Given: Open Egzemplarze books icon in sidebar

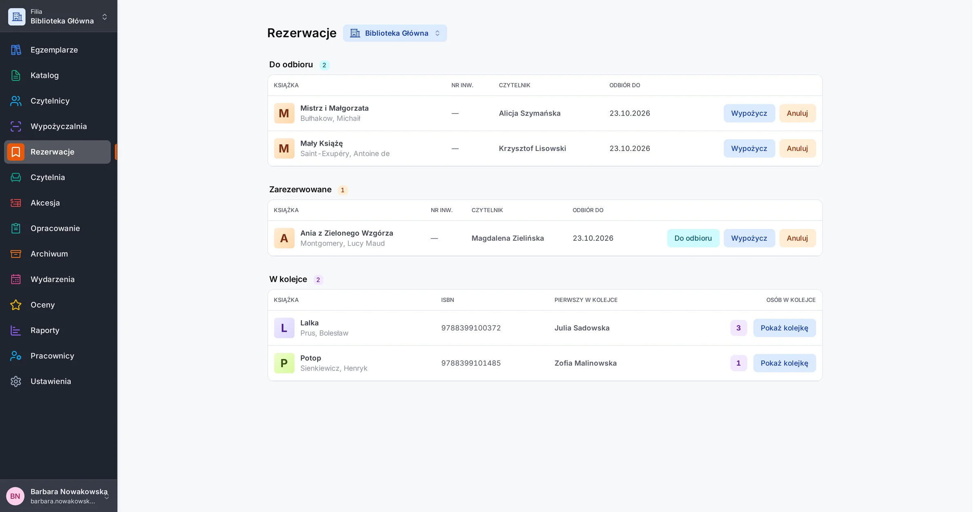Looking at the screenshot, I should tap(16, 50).
